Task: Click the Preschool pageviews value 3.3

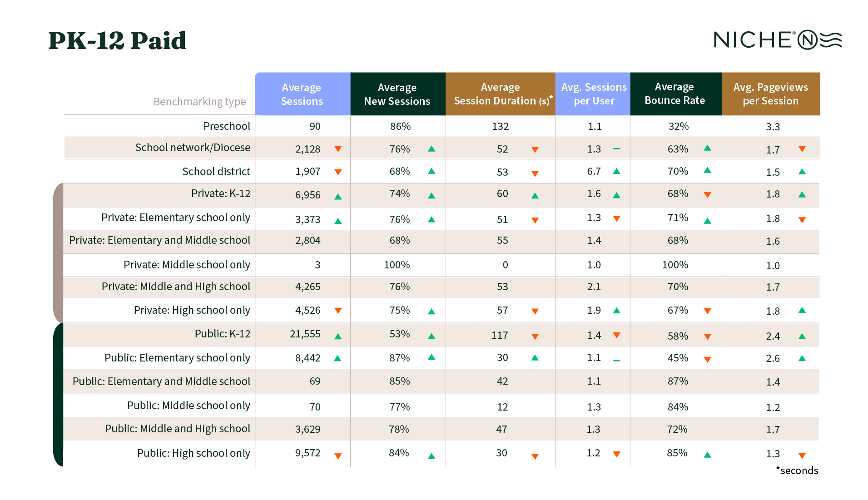Action: coord(773,127)
